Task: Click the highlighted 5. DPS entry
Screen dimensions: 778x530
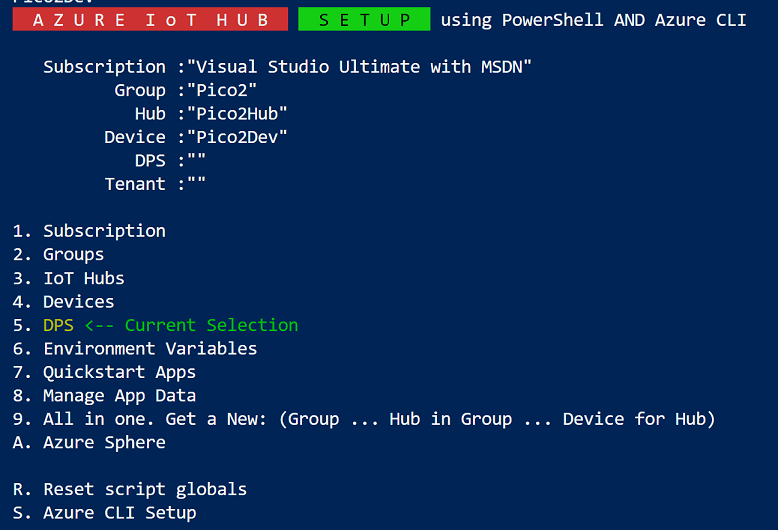Action: (x=155, y=325)
